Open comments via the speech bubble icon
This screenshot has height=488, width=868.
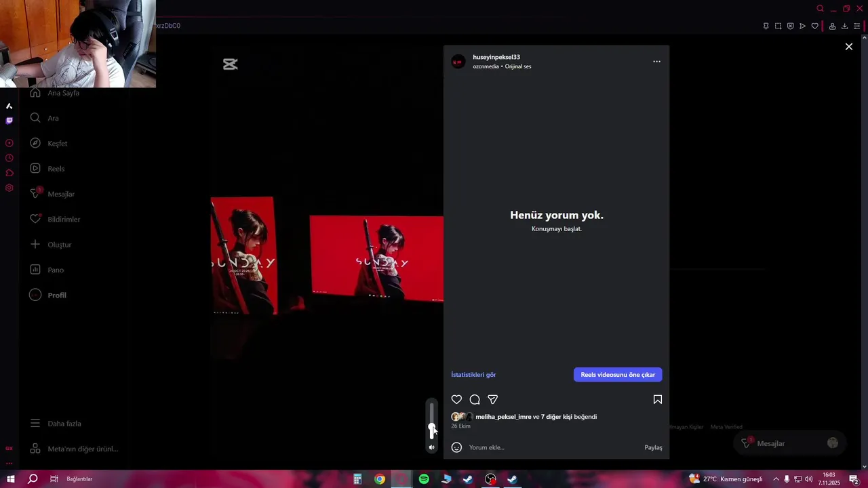pos(475,400)
